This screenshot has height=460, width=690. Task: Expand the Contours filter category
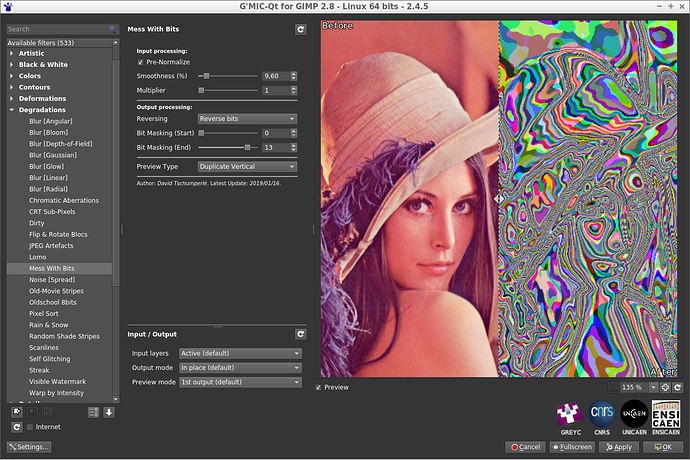11,87
